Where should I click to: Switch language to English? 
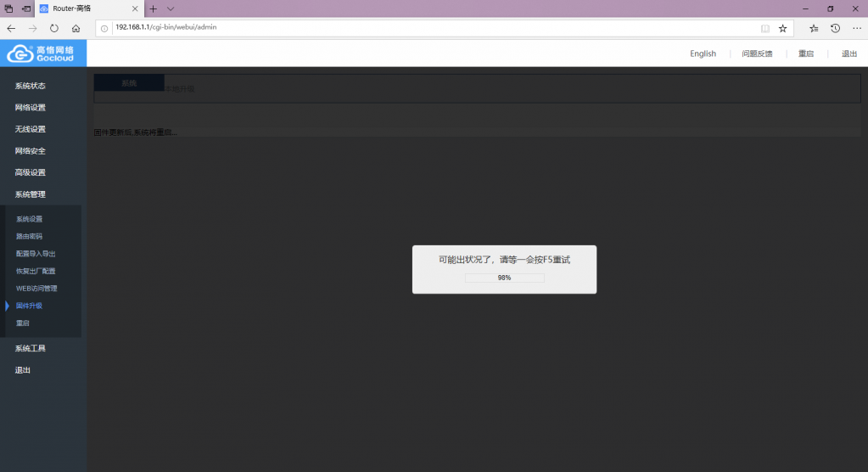click(x=703, y=53)
